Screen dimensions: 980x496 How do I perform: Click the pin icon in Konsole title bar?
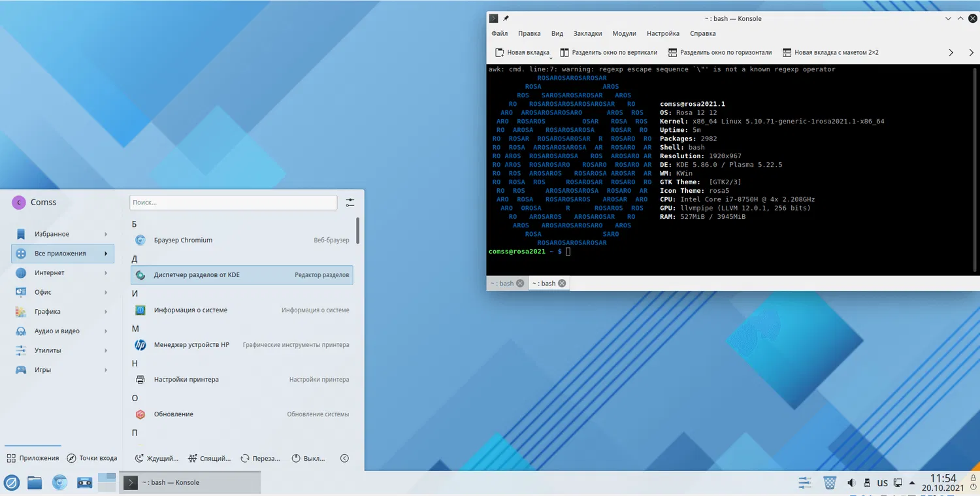[x=506, y=18]
